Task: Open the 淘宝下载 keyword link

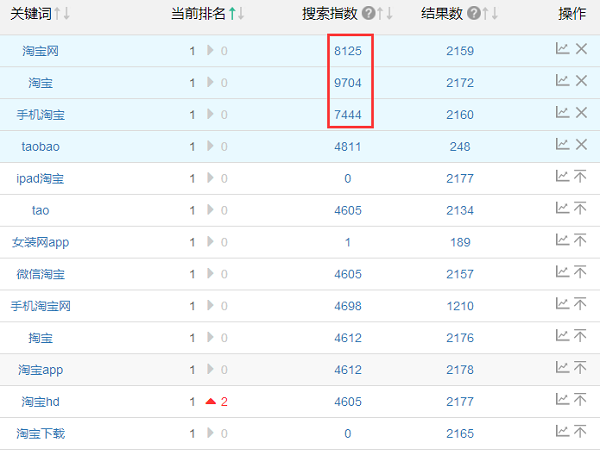Action: (40, 434)
